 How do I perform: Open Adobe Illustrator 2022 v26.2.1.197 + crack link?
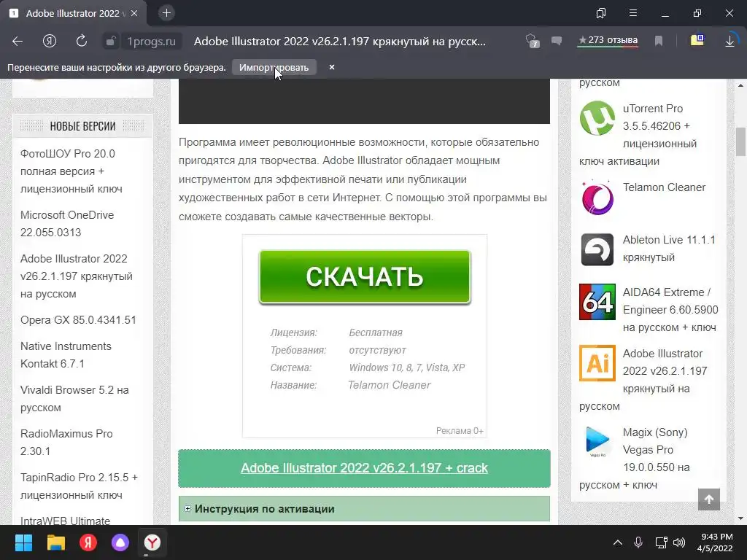[x=365, y=467]
